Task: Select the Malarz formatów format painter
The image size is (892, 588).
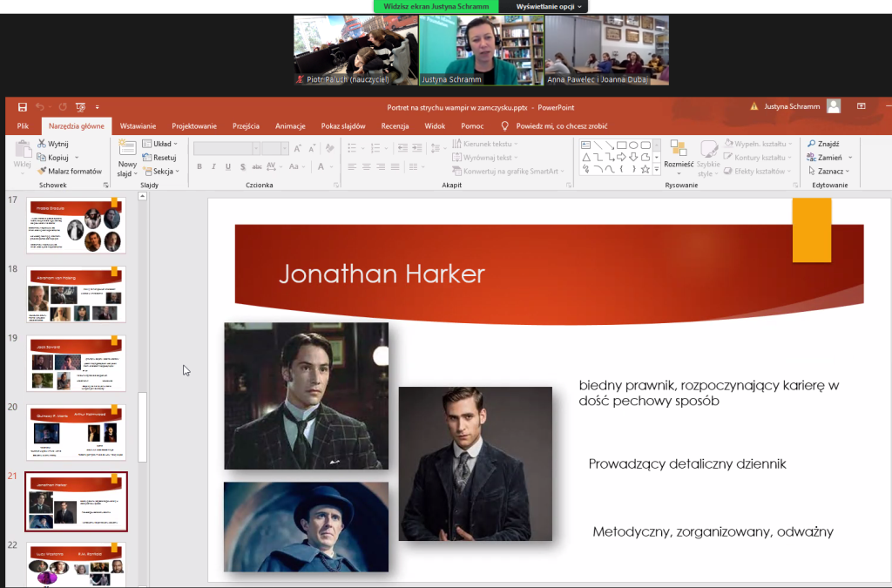Action: tap(70, 172)
